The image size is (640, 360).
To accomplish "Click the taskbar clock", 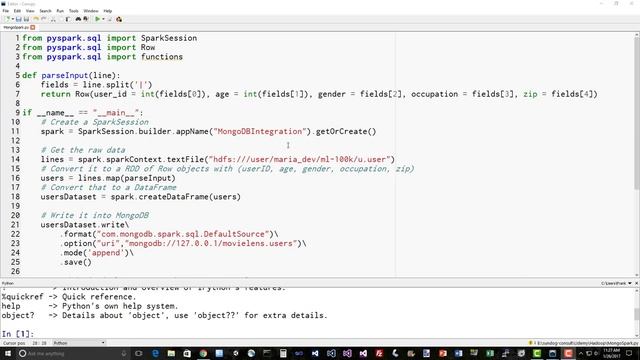I will tap(612, 353).
